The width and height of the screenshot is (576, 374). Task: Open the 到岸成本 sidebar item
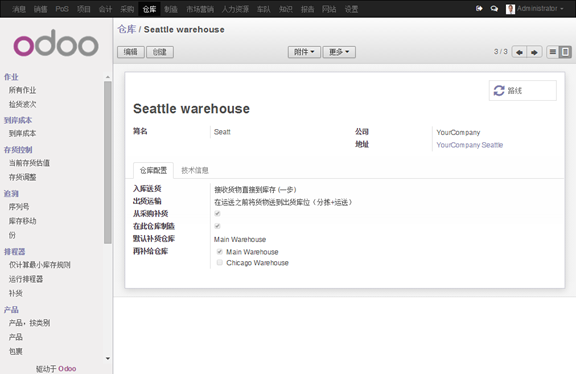tap(22, 133)
